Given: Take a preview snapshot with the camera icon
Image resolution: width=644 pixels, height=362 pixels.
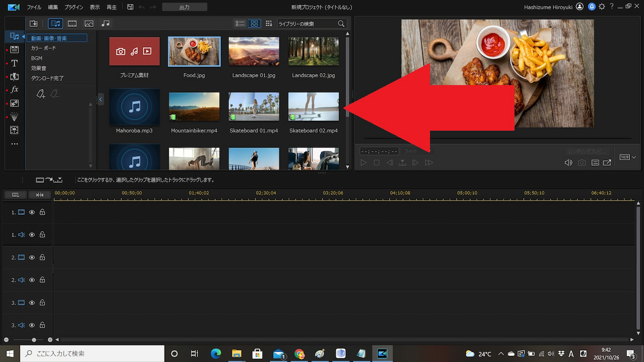Looking at the screenshot, I should pyautogui.click(x=582, y=162).
